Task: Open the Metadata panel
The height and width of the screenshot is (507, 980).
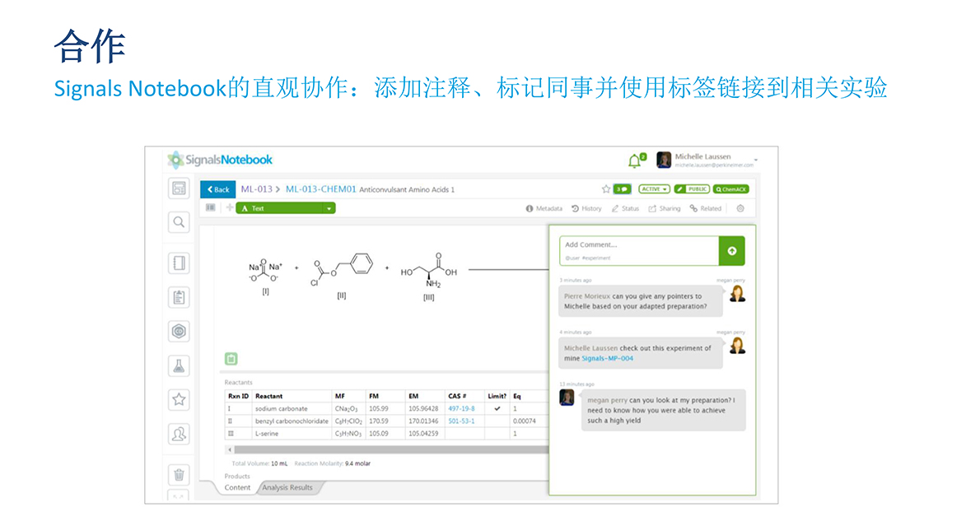Action: (544, 208)
